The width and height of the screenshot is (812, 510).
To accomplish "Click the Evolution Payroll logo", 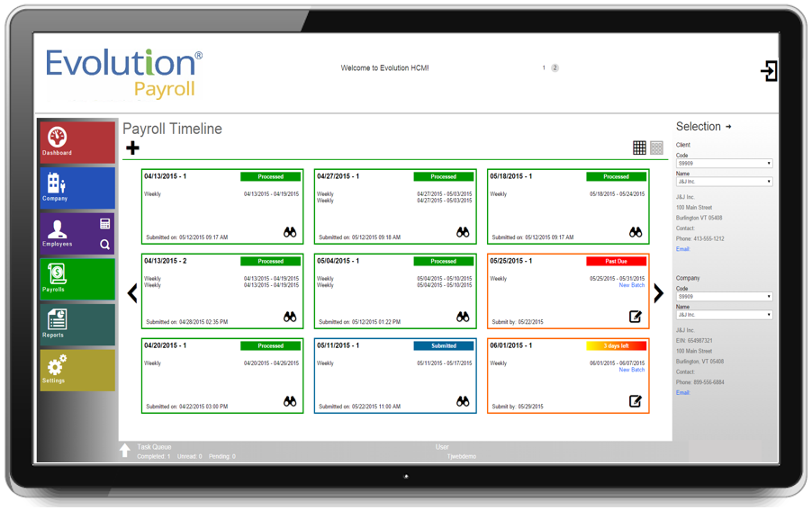I will (124, 73).
